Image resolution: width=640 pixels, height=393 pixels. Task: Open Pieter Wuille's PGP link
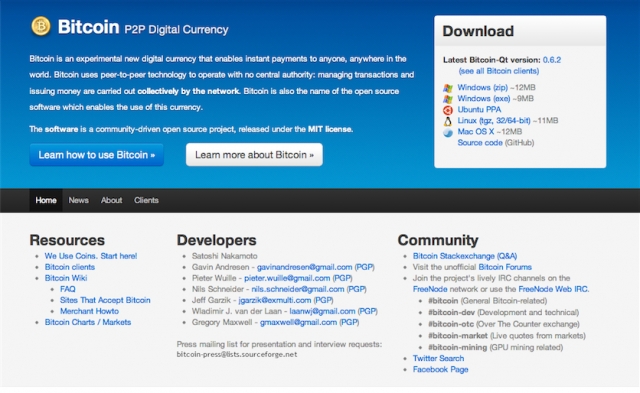(342, 278)
